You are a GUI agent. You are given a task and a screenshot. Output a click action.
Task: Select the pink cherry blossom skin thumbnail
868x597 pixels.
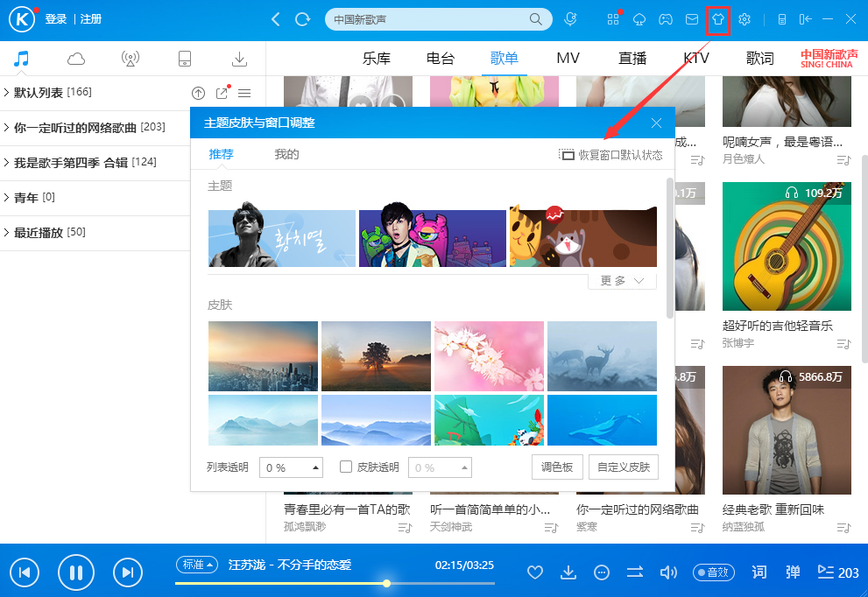489,355
